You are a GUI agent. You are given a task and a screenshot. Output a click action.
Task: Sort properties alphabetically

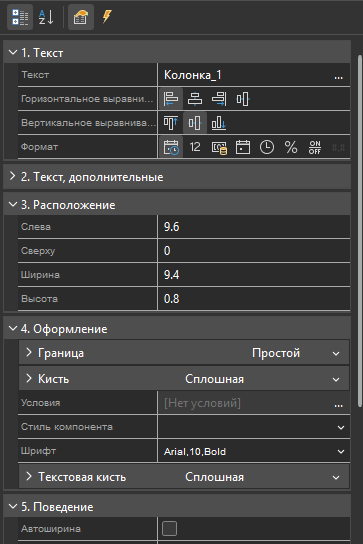pos(46,17)
